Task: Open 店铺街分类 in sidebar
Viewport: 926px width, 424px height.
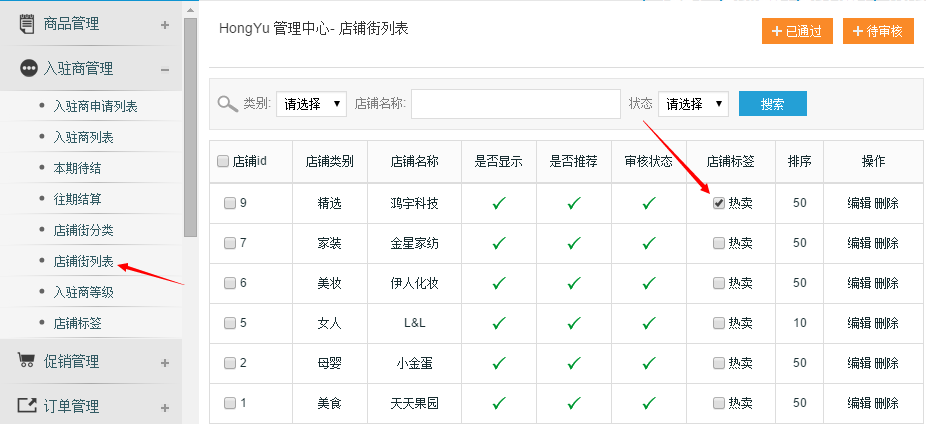Action: coord(83,230)
